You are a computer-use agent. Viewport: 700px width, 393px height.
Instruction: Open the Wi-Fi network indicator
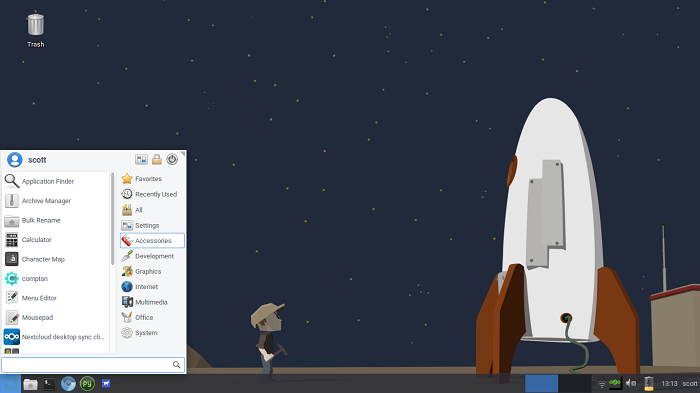click(602, 384)
